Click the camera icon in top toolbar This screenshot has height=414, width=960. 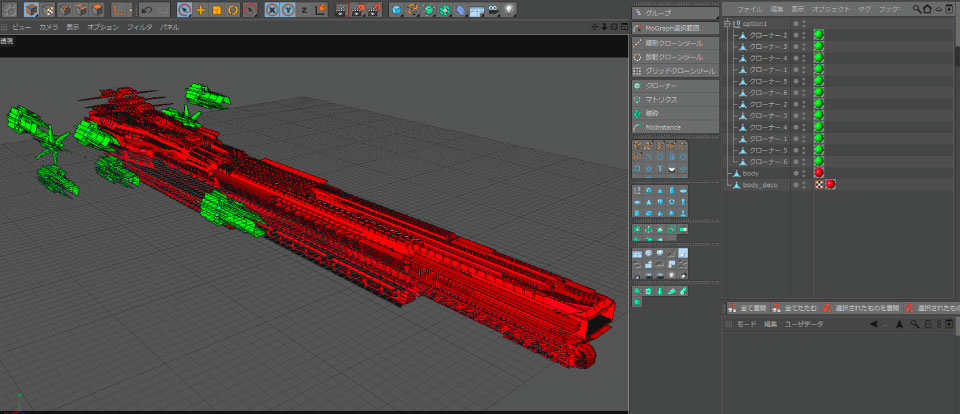(x=493, y=10)
